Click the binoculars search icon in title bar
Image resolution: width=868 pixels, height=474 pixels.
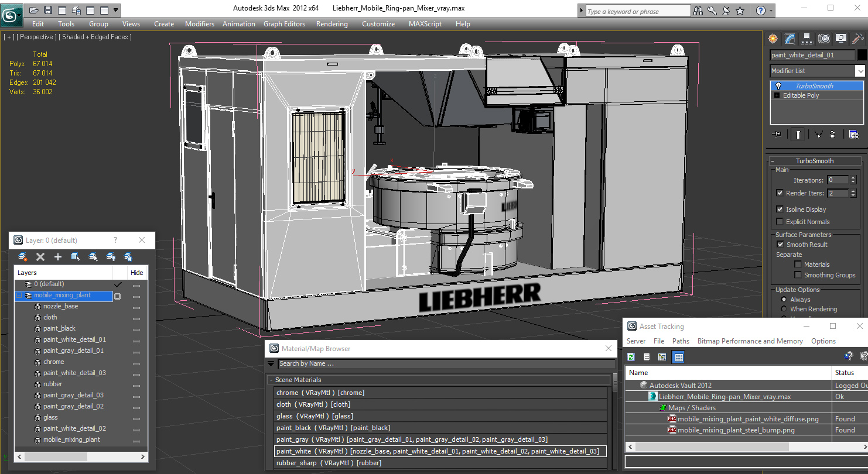(x=698, y=11)
